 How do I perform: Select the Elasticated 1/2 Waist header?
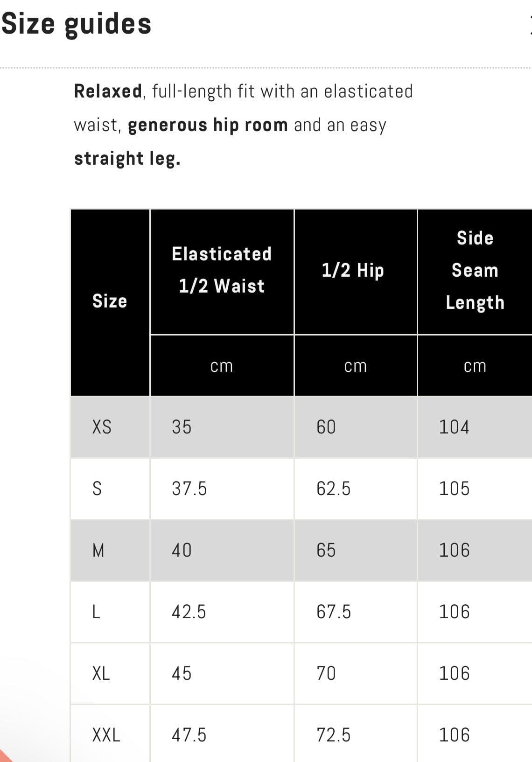222,270
